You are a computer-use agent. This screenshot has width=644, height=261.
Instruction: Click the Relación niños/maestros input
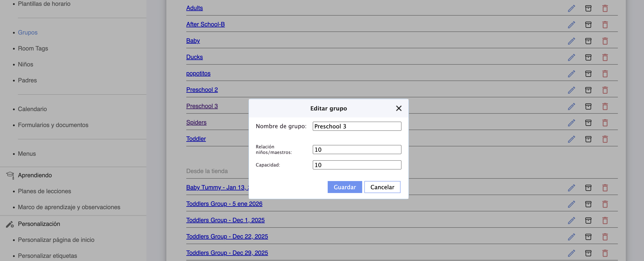coord(357,150)
